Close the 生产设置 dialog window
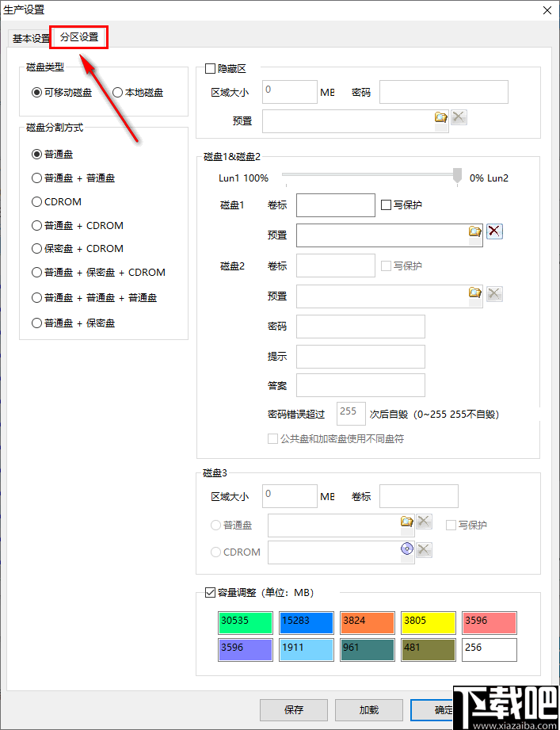Image resolution: width=560 pixels, height=730 pixels. tap(547, 10)
